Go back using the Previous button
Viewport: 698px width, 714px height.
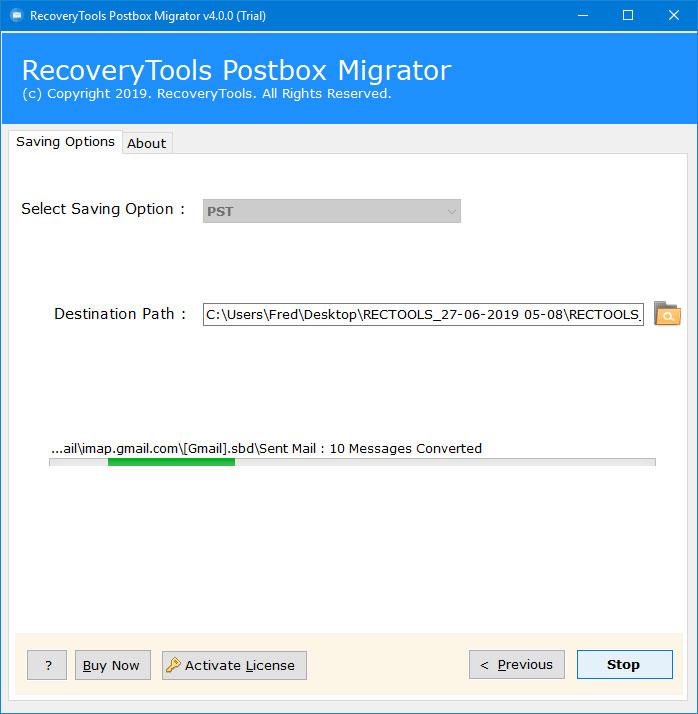point(517,665)
